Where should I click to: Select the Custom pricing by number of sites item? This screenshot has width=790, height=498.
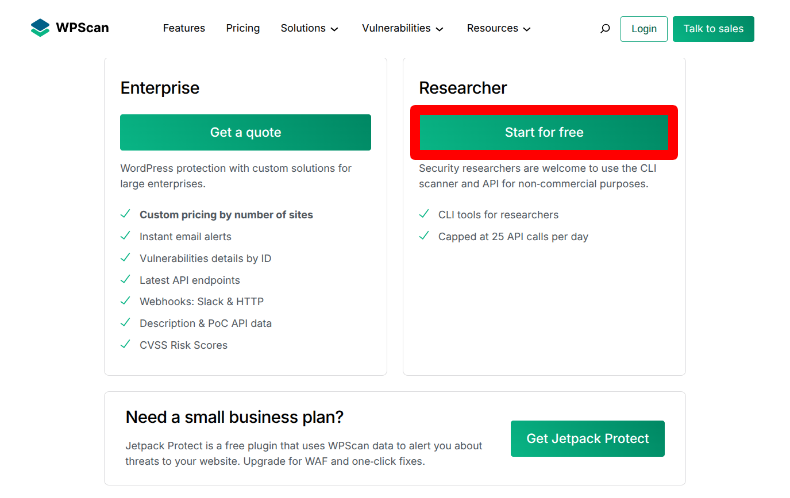click(226, 215)
